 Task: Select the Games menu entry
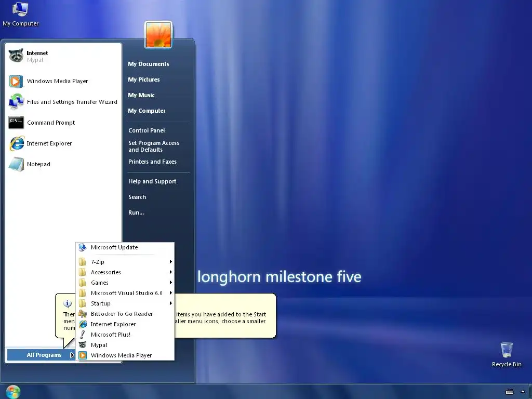click(x=125, y=283)
